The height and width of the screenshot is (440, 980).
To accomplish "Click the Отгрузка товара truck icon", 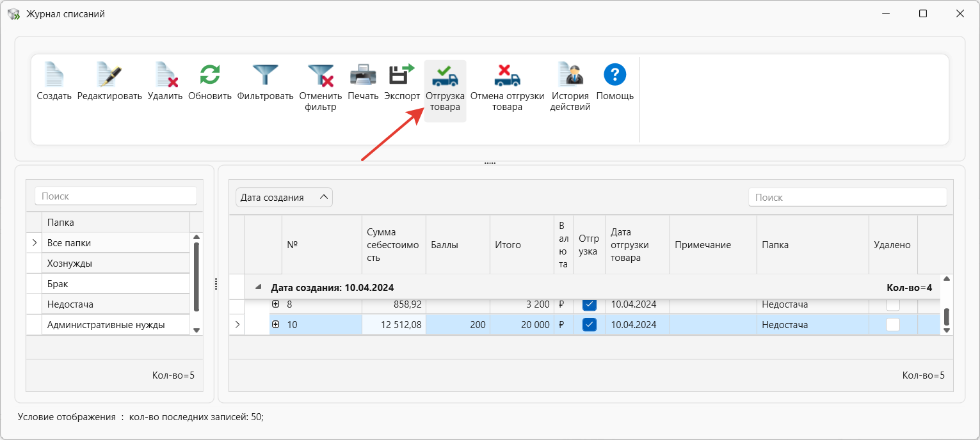I will pyautogui.click(x=445, y=75).
